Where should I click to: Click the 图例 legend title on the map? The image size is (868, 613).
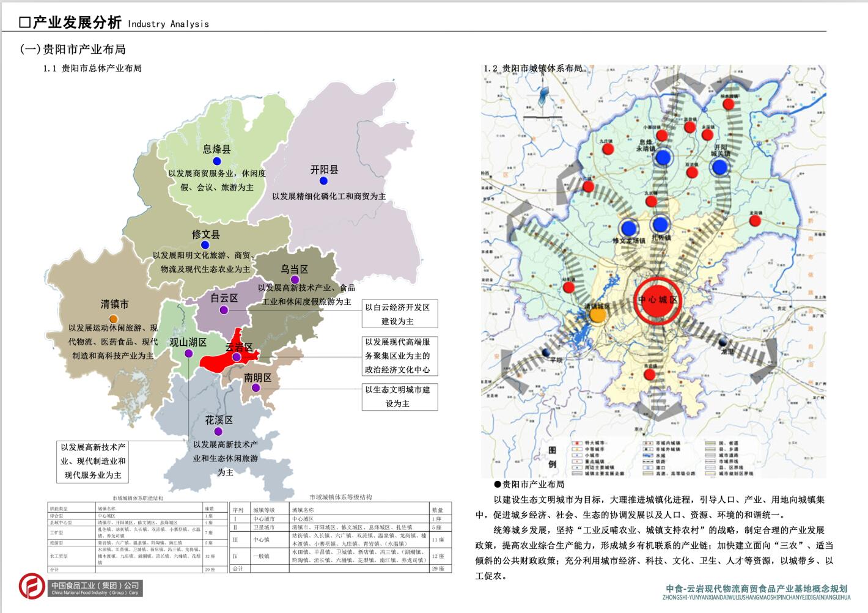[x=552, y=457]
